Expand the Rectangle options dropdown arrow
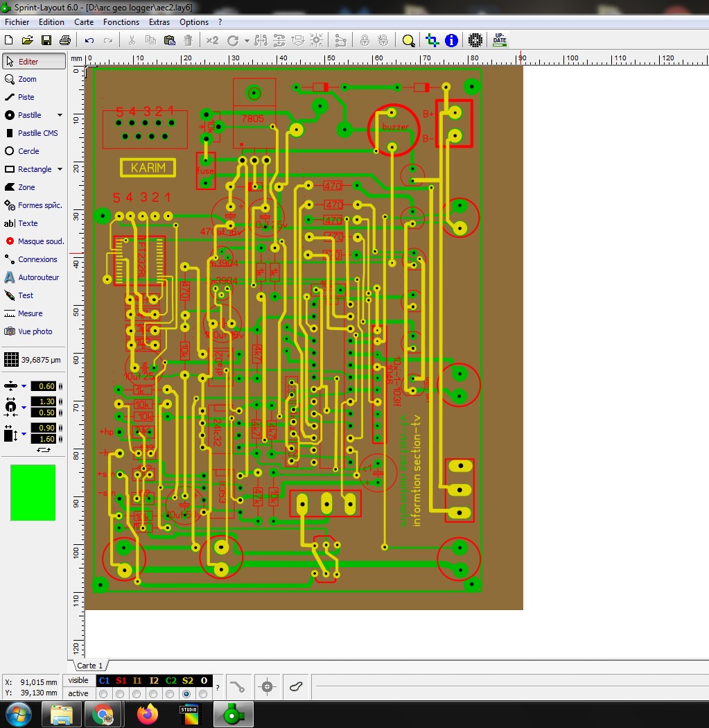The image size is (709, 728). (60, 169)
